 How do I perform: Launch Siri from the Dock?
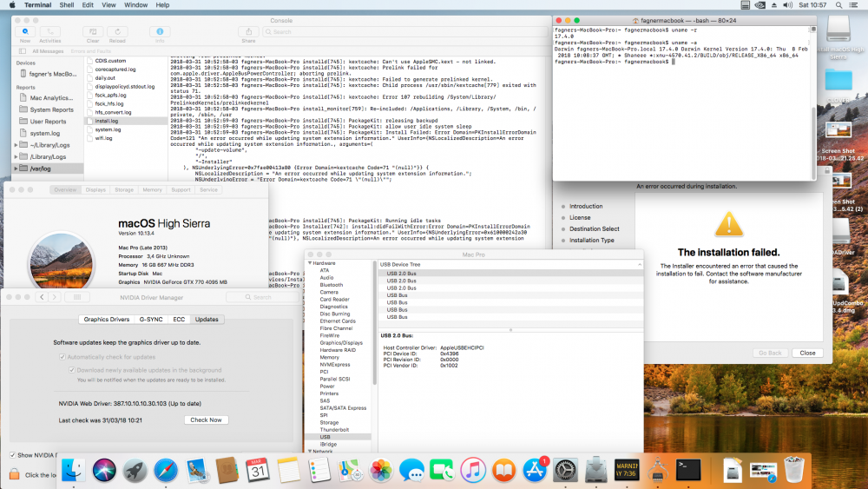(104, 470)
